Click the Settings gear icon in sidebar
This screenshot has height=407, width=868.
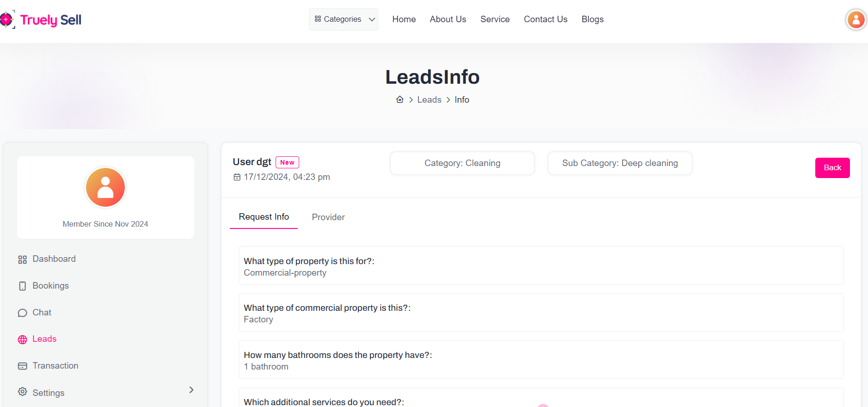[22, 392]
